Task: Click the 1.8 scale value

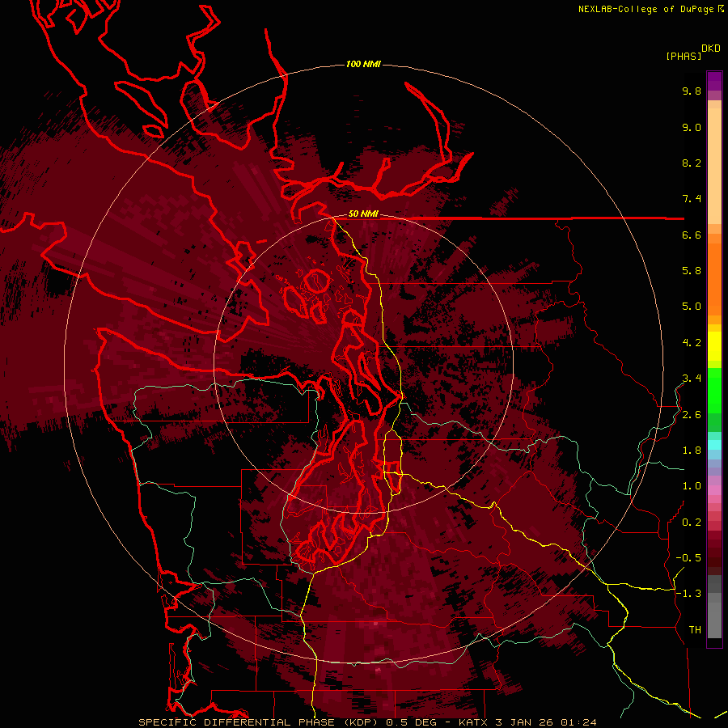Action: click(x=692, y=451)
